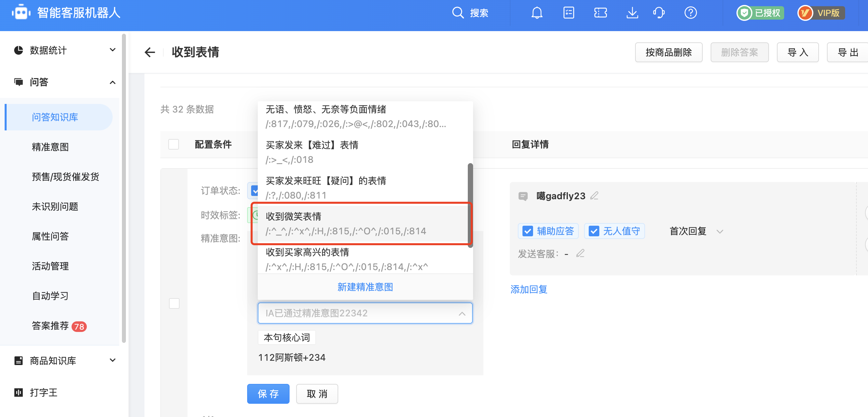This screenshot has width=868, height=417.
Task: Click the customer service headset icon
Action: point(659,13)
